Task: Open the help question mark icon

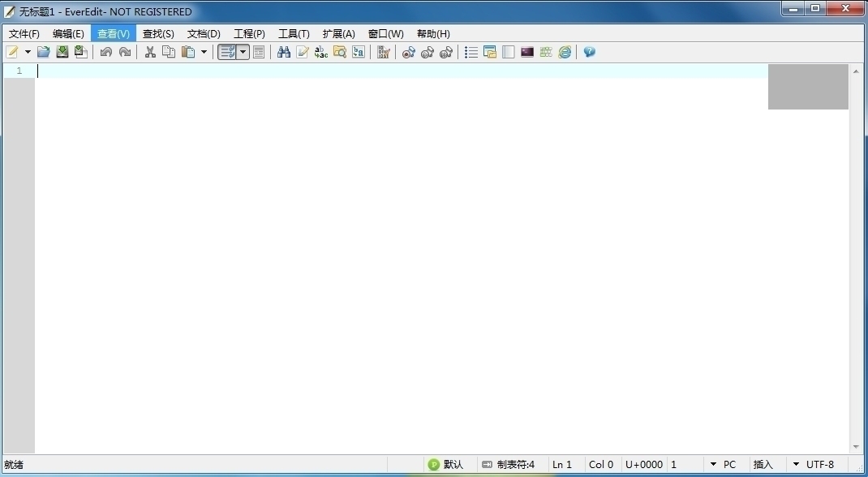Action: click(x=590, y=52)
